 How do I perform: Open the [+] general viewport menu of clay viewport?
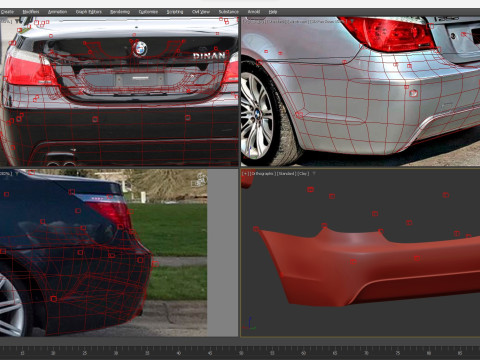click(245, 174)
